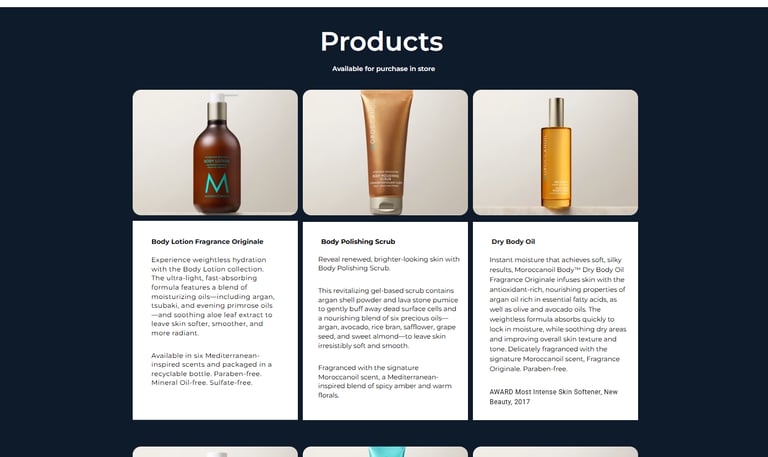Click the Dry Body Oil 'Instant moisture' description

558,314
